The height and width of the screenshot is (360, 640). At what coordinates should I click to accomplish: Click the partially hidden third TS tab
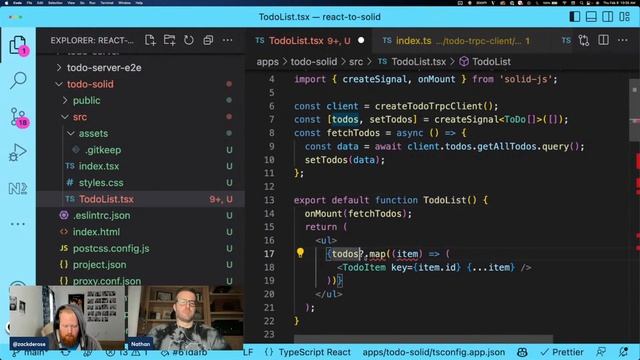tap(566, 40)
